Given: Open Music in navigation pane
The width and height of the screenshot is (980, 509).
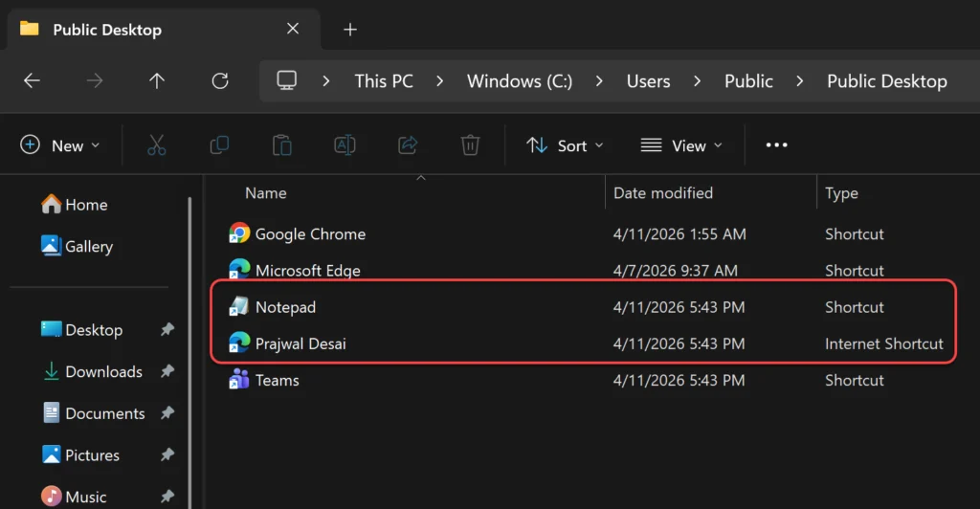Looking at the screenshot, I should pos(73,497).
